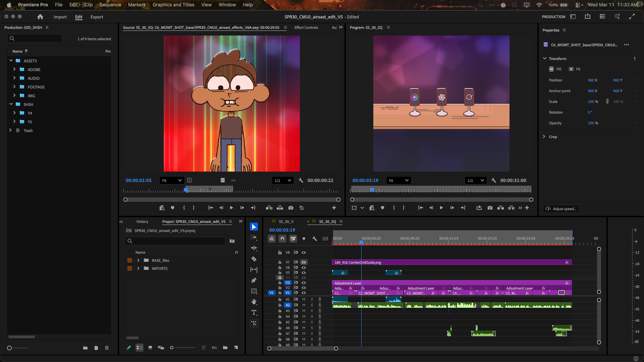Click the Fill button in Transform

coord(555,69)
